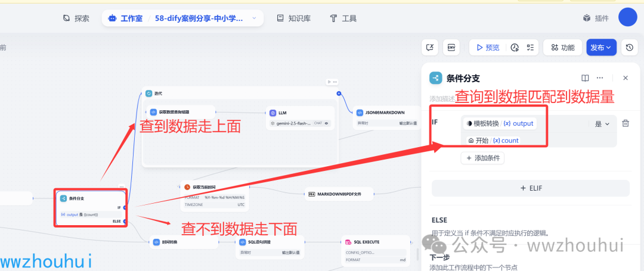Delete IF condition with trash icon
This screenshot has height=271, width=644.
coord(626,123)
